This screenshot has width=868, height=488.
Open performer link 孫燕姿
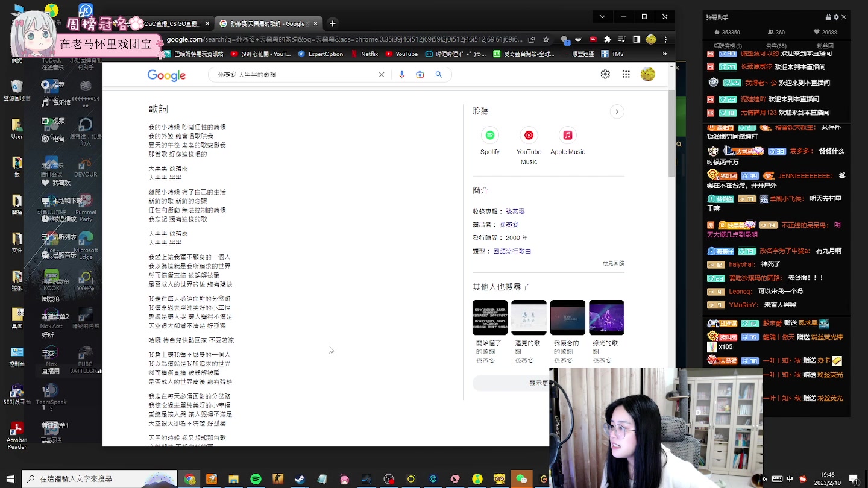509,225
